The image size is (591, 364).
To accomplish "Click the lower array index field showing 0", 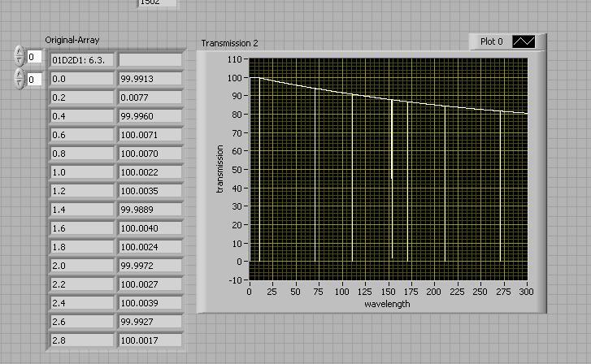I will (x=34, y=80).
